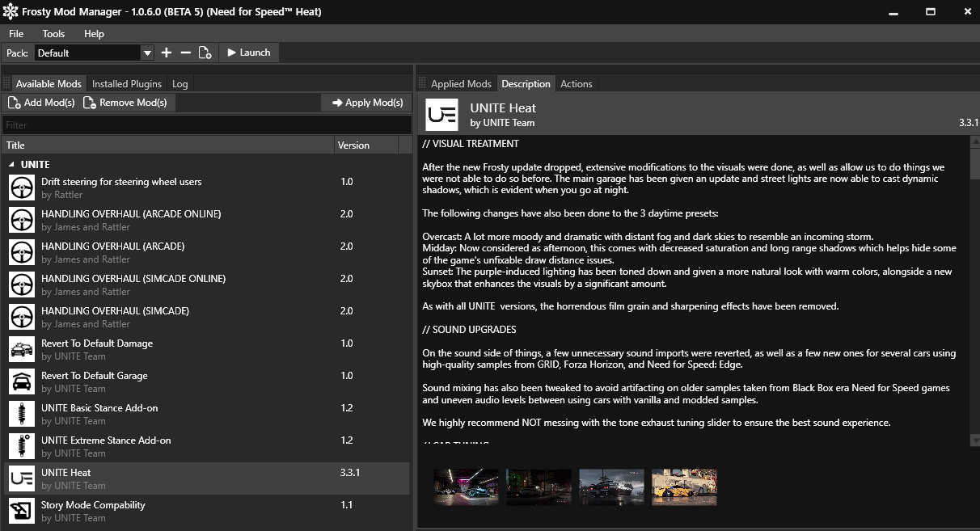Open the Actions tab
The width and height of the screenshot is (980, 531).
click(x=577, y=83)
